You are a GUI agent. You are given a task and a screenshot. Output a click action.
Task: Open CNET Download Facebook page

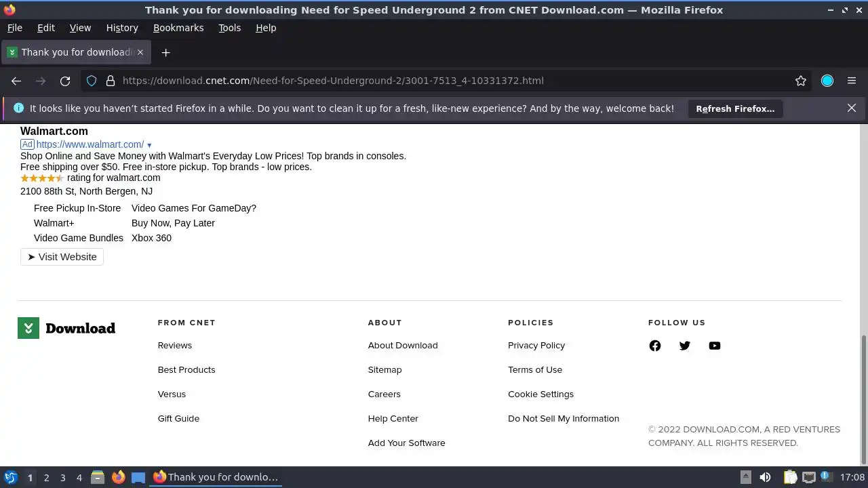655,346
